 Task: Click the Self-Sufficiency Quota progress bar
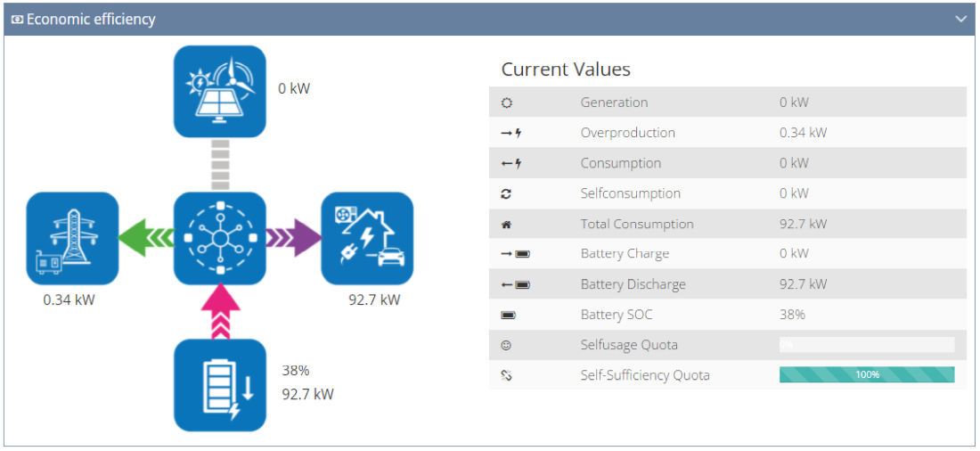tap(866, 375)
